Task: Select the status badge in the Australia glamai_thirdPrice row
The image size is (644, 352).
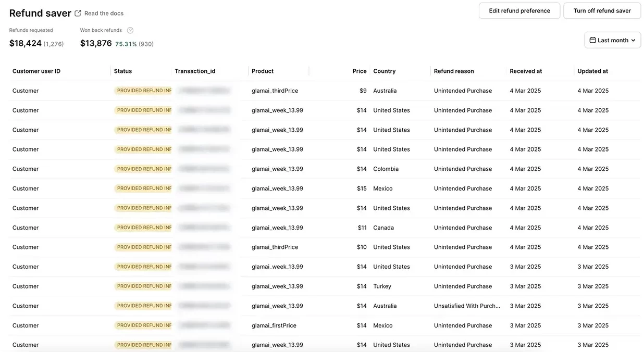Action: point(144,91)
